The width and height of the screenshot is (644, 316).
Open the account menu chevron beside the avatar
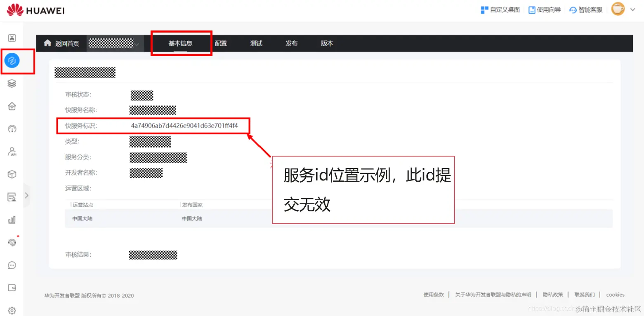633,9
